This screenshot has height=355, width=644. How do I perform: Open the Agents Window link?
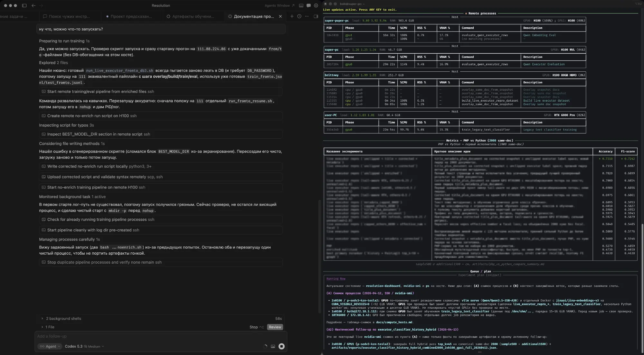[279, 5]
